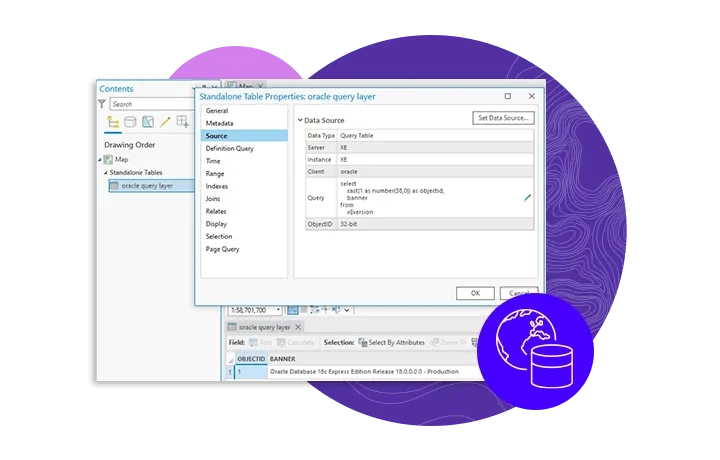The height and width of the screenshot is (460, 720).
Task: Click the OBJECTID column header
Action: pyautogui.click(x=251, y=359)
